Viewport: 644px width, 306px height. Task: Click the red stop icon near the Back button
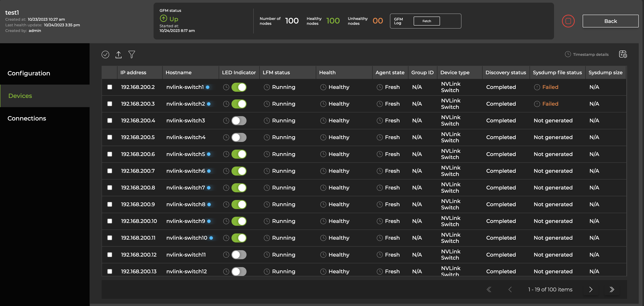[568, 21]
